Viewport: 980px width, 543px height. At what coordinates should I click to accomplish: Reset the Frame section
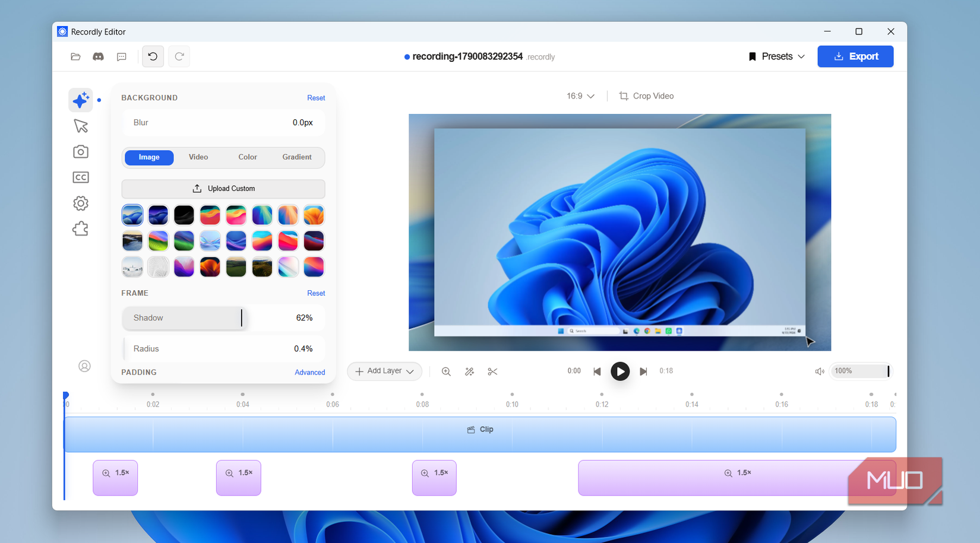tap(316, 293)
